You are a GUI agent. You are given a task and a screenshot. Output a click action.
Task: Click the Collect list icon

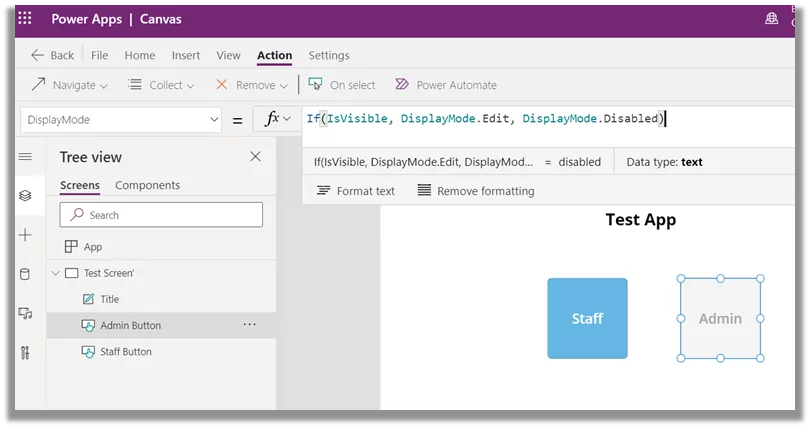coord(135,84)
